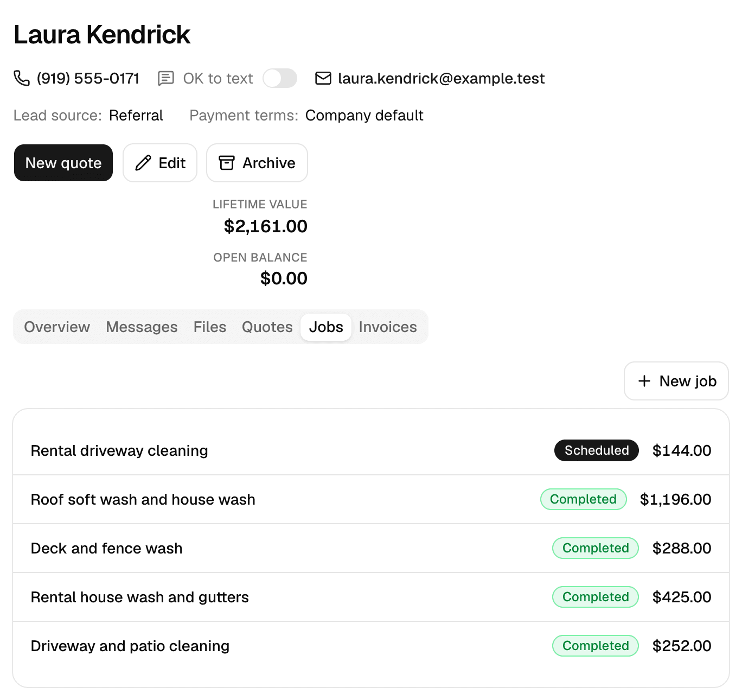Screen dimensions: 742x700
Task: Switch to the Quotes tab
Action: click(x=267, y=327)
